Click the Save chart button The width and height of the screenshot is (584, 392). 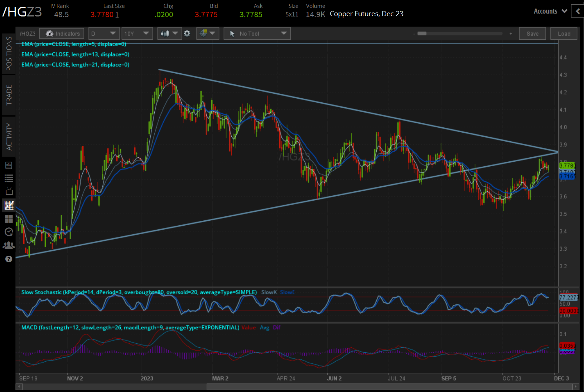coord(532,34)
